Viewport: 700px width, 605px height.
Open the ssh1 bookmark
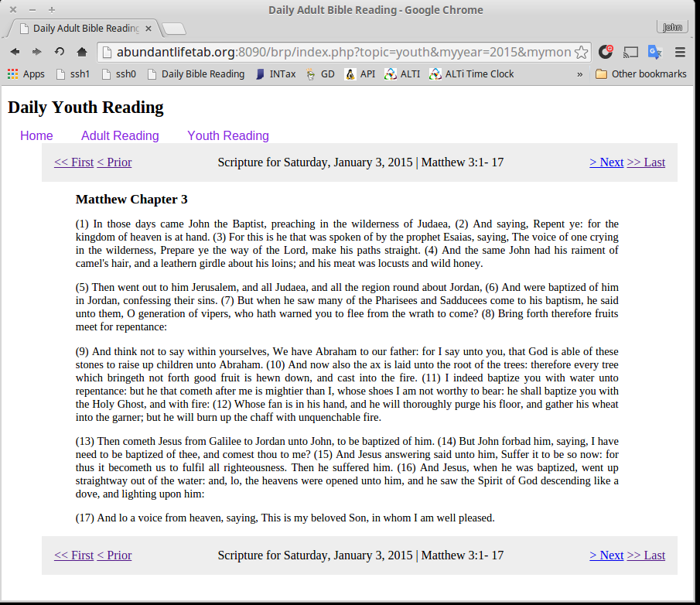tap(77, 73)
